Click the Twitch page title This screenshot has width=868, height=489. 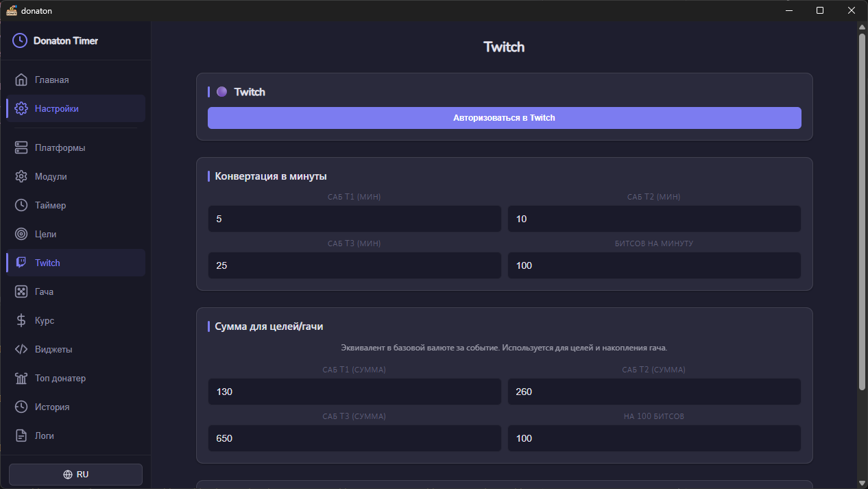tap(504, 47)
